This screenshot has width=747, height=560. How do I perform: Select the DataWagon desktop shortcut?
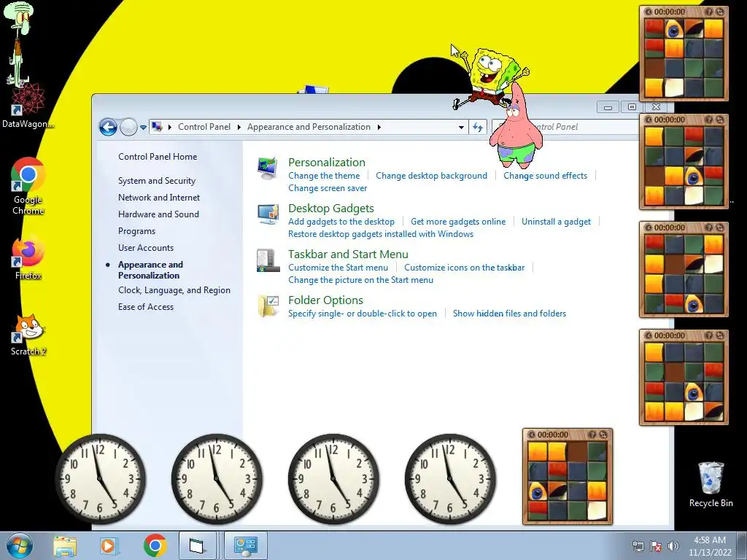[x=28, y=107]
